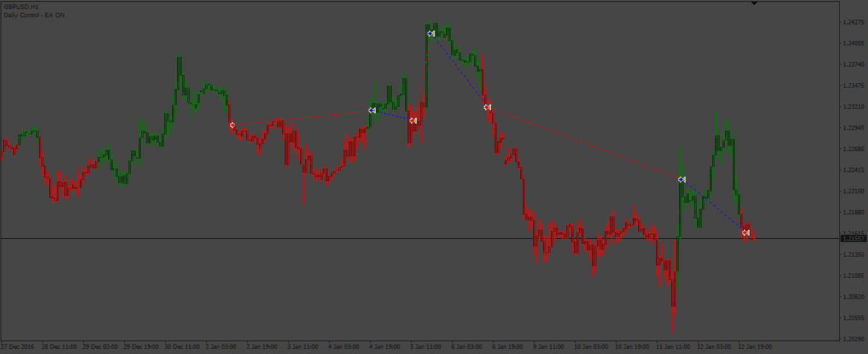Image resolution: width=868 pixels, height=354 pixels.
Task: Click the 4 Jan 19:00 time label
Action: 385,347
